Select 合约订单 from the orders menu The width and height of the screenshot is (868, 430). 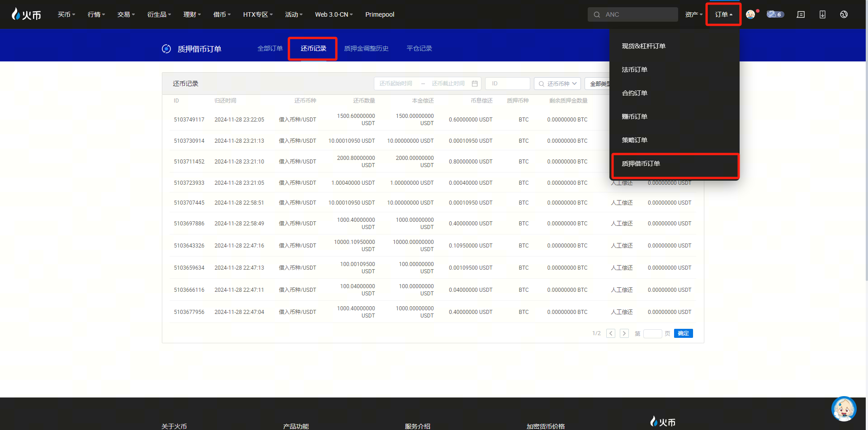635,93
